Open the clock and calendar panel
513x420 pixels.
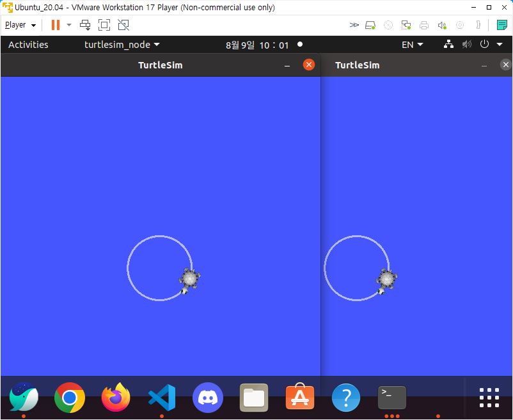(257, 45)
